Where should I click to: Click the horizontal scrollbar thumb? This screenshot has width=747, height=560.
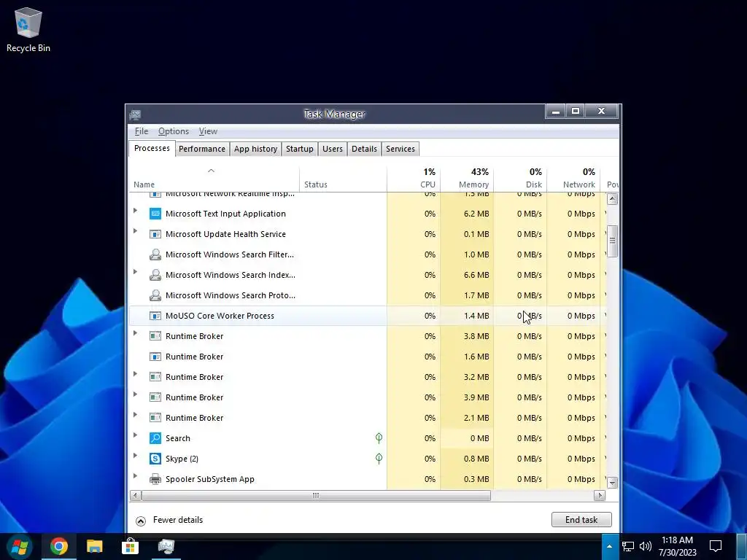pos(316,496)
